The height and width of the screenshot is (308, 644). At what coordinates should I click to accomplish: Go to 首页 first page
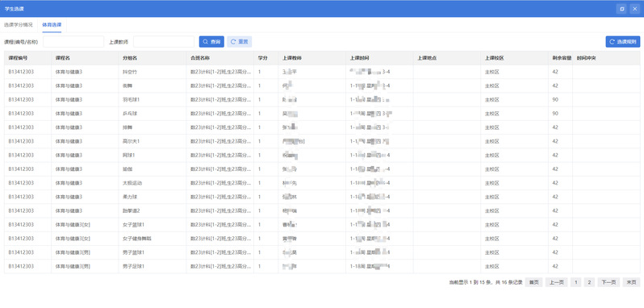(534, 282)
